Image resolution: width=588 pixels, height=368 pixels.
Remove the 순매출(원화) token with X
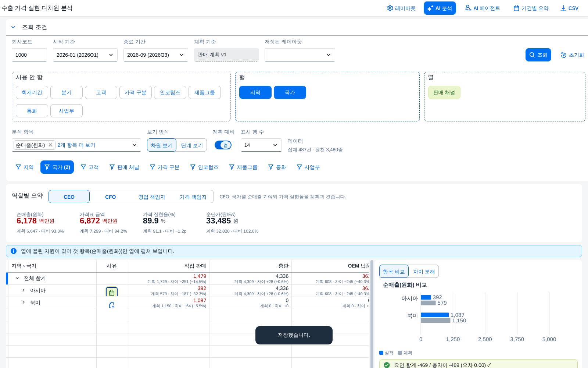50,145
